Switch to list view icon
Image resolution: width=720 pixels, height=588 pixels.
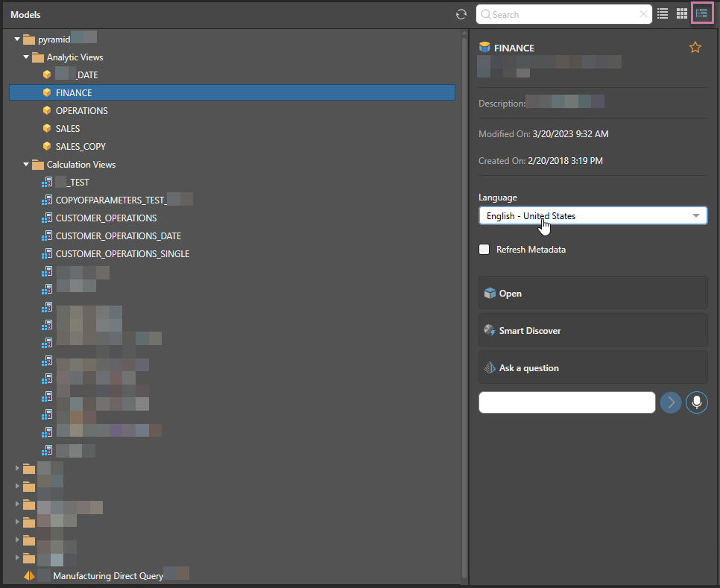[663, 13]
